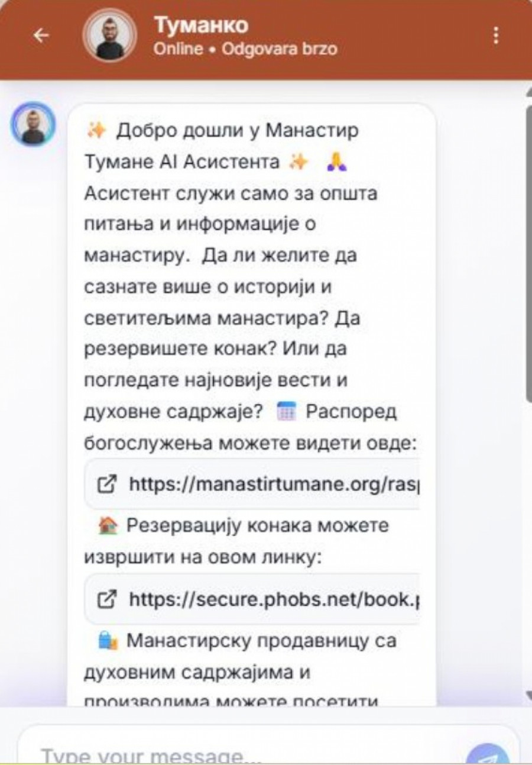The image size is (532, 765).
Task: Click the external-link icon beside secure.phobs.net
Action: (107, 599)
